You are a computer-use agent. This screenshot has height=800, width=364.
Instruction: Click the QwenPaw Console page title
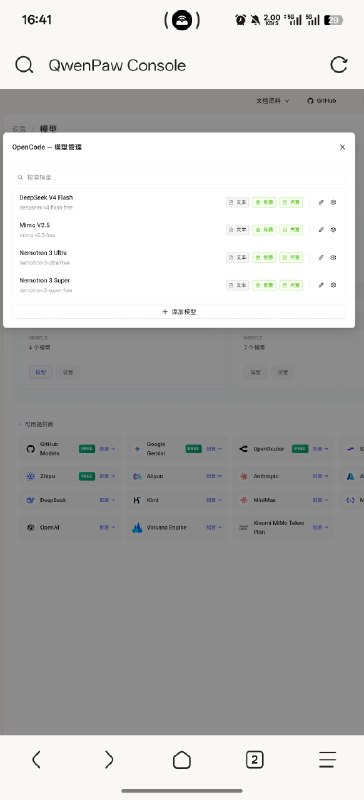pyautogui.click(x=117, y=65)
